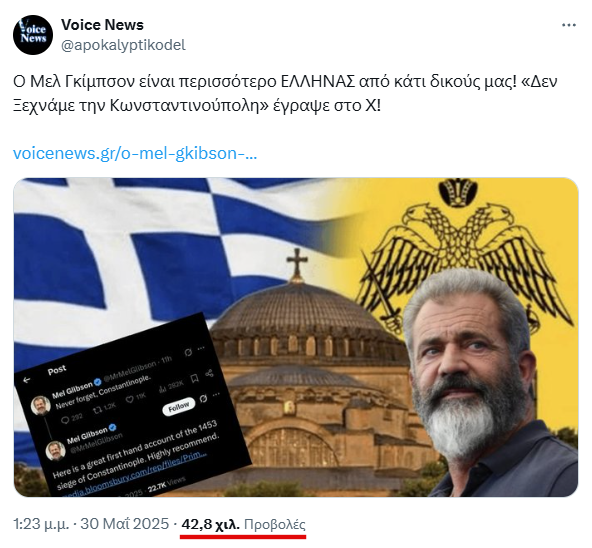
Task: Click the Hagia Sophia dome cross in image
Action: (x=297, y=262)
